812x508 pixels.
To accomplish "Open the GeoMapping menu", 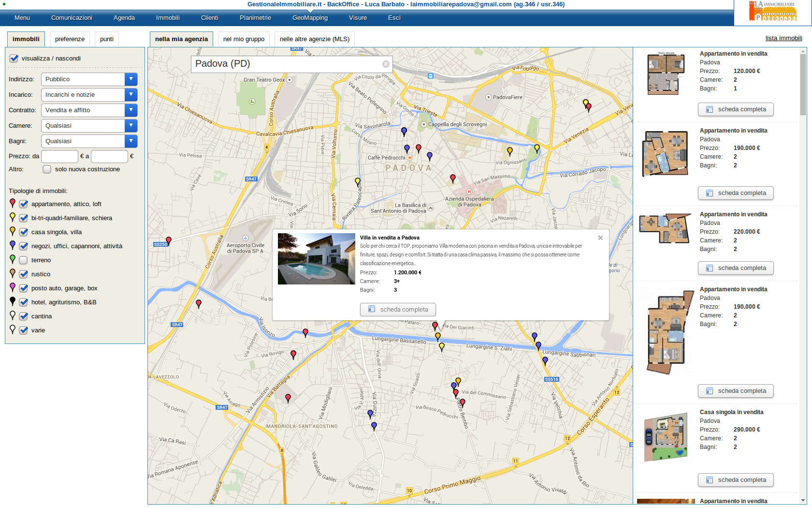I will [x=310, y=18].
